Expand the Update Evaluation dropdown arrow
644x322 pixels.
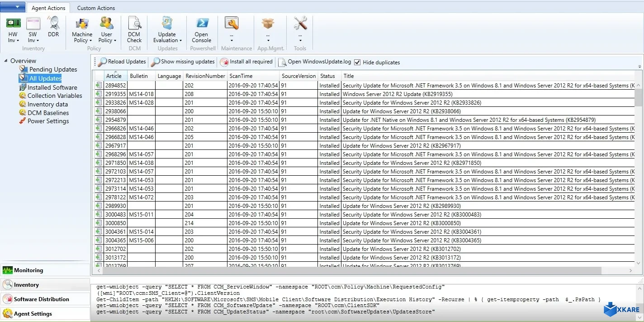(180, 40)
